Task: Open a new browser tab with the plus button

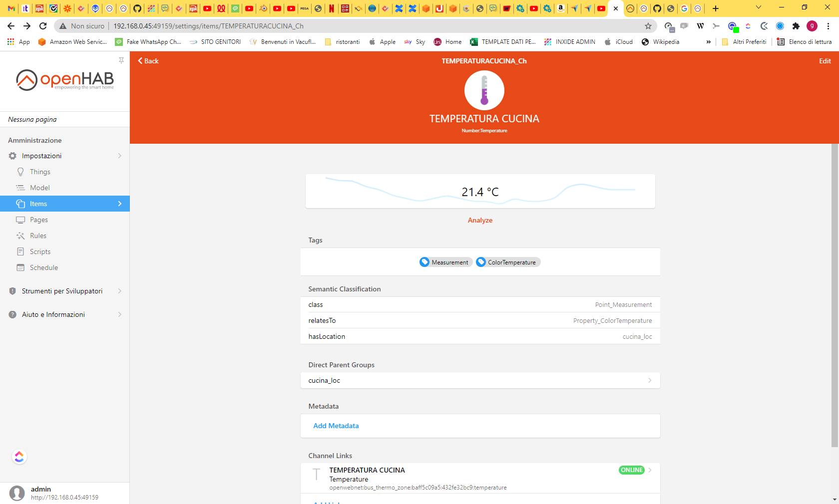Action: click(716, 8)
